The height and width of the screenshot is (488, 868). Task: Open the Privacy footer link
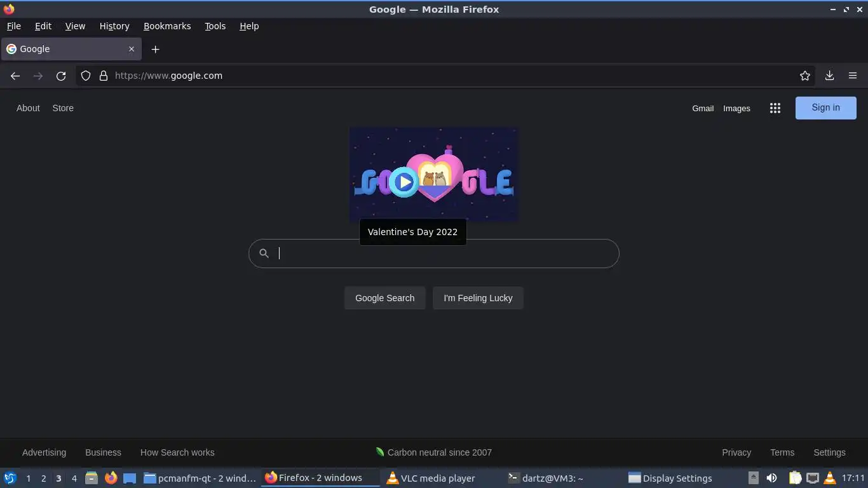point(736,452)
